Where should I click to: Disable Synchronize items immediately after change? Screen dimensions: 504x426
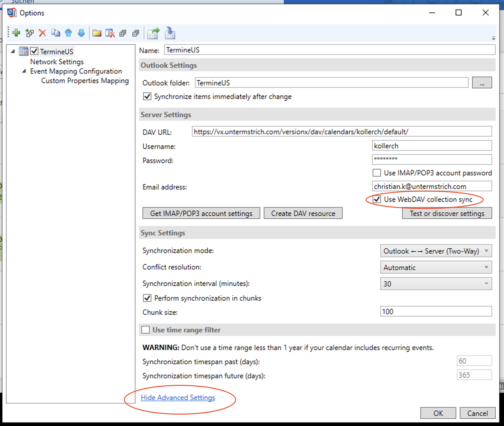147,96
